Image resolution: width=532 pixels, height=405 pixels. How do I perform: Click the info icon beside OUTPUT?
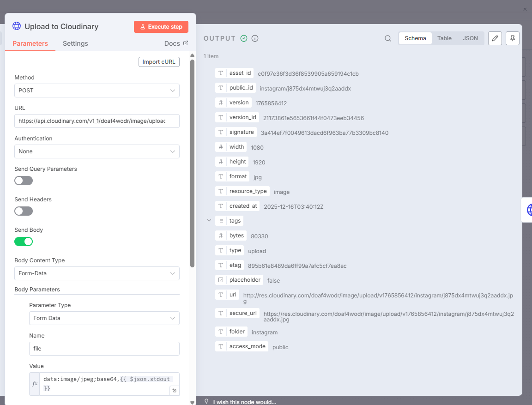255,38
